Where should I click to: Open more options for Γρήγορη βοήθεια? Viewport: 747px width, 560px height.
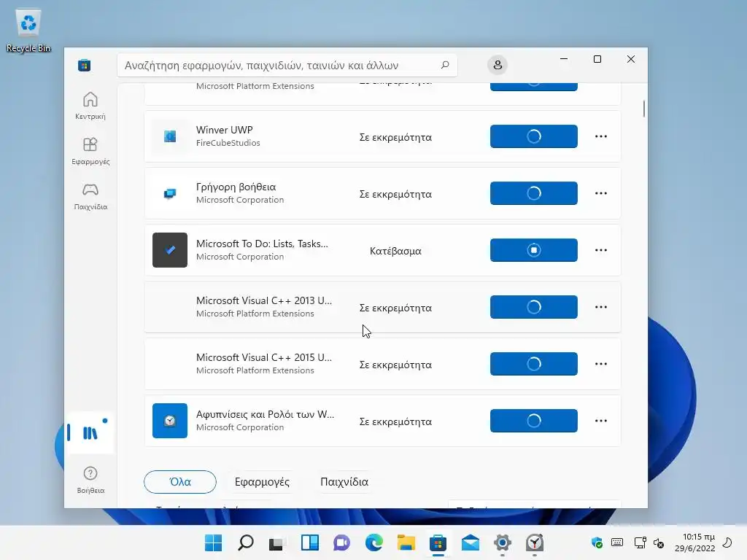tap(601, 193)
